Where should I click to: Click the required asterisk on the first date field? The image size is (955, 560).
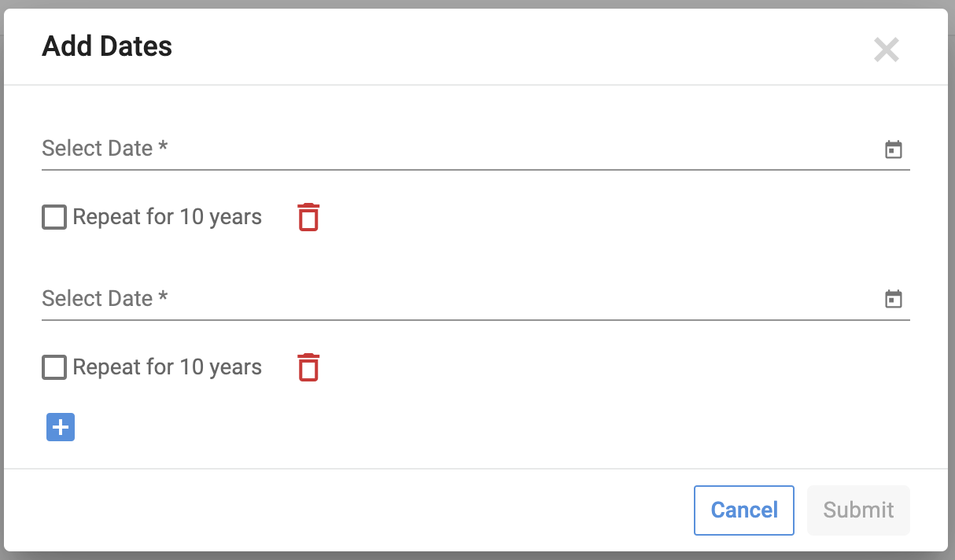coord(163,147)
